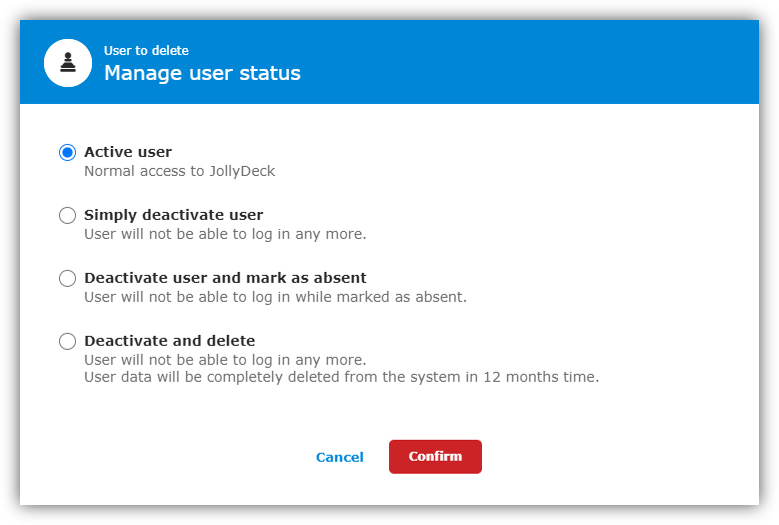
Task: Click the 'Simply deactivate user' option label
Action: (173, 215)
